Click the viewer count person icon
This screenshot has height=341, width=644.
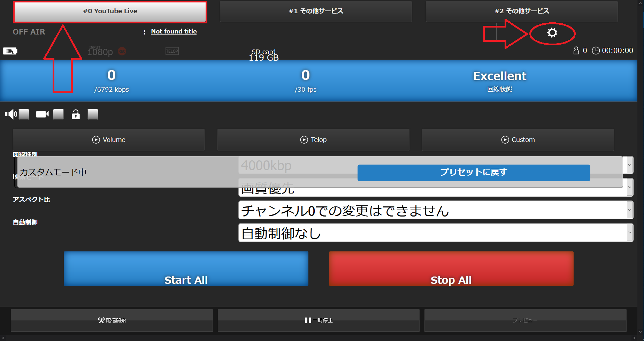(576, 51)
